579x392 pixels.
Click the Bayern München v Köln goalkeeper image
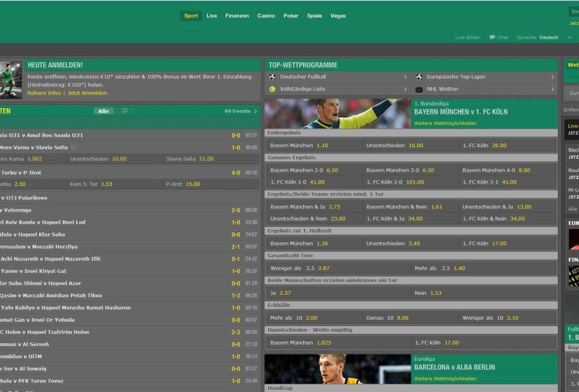(337, 114)
